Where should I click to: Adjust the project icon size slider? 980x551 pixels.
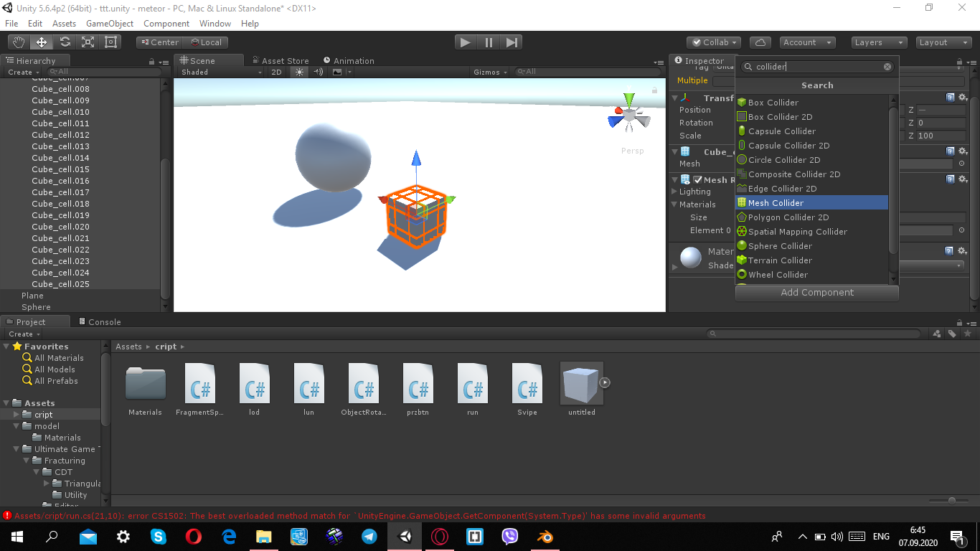tap(951, 500)
